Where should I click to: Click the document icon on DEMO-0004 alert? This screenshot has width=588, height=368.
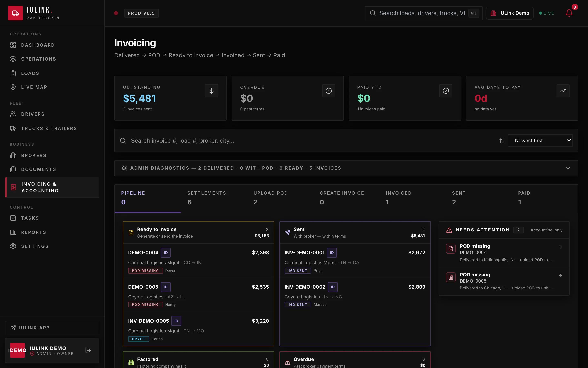point(451,249)
